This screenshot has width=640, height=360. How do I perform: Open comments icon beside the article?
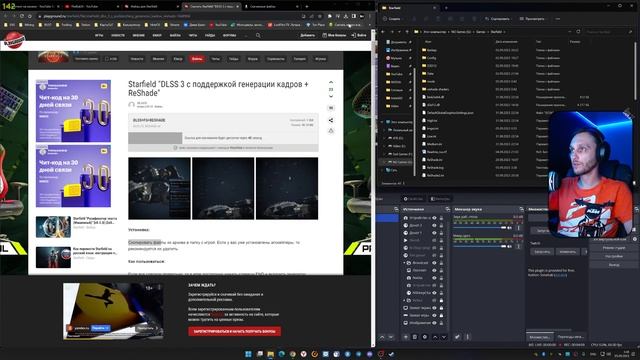331,108
